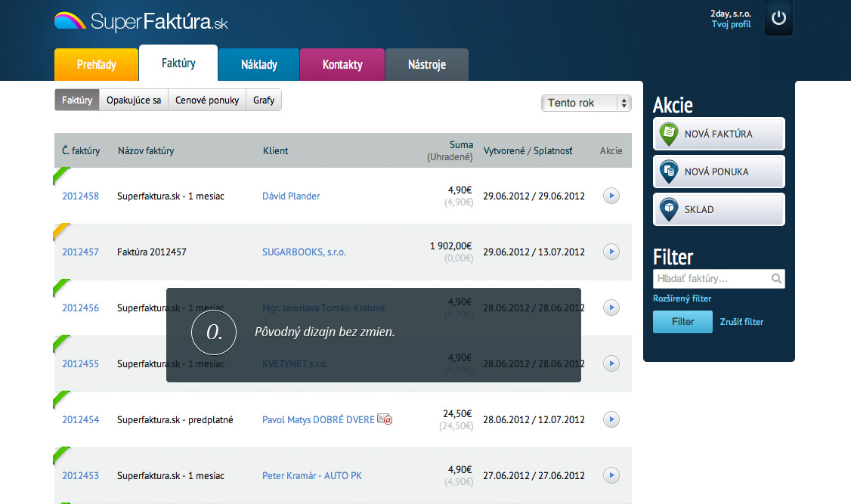Open client Dávid Plander

click(291, 196)
